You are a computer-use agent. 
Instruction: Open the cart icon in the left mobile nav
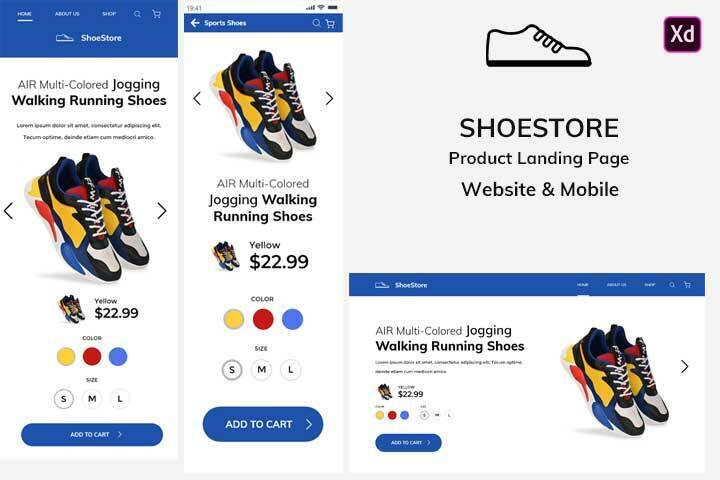click(157, 14)
